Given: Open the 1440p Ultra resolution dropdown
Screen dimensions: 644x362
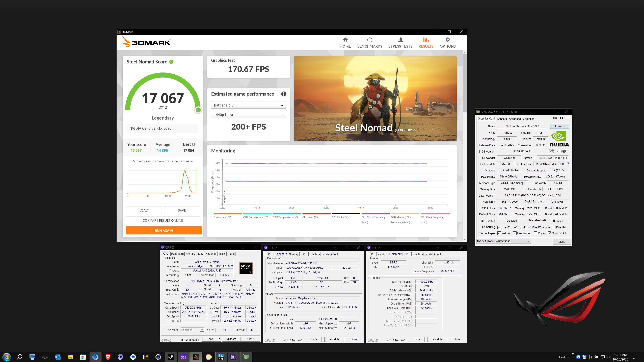Looking at the screenshot, I should tap(248, 115).
